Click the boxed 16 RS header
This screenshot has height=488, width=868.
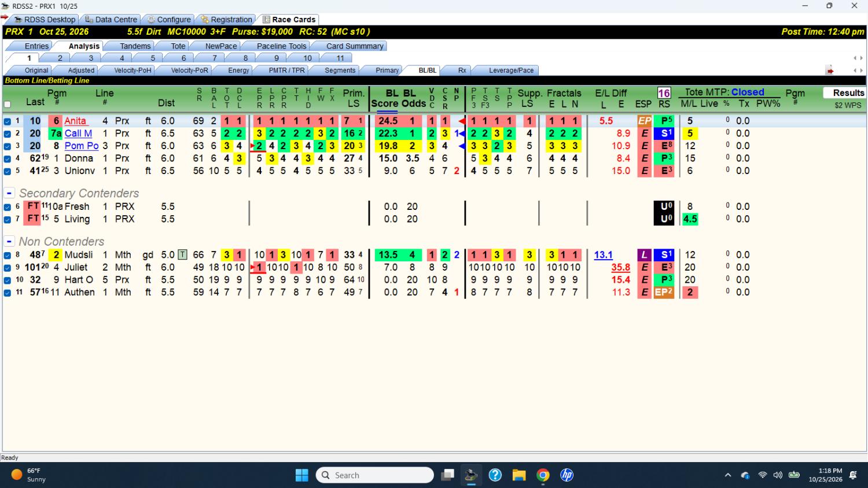(x=664, y=93)
